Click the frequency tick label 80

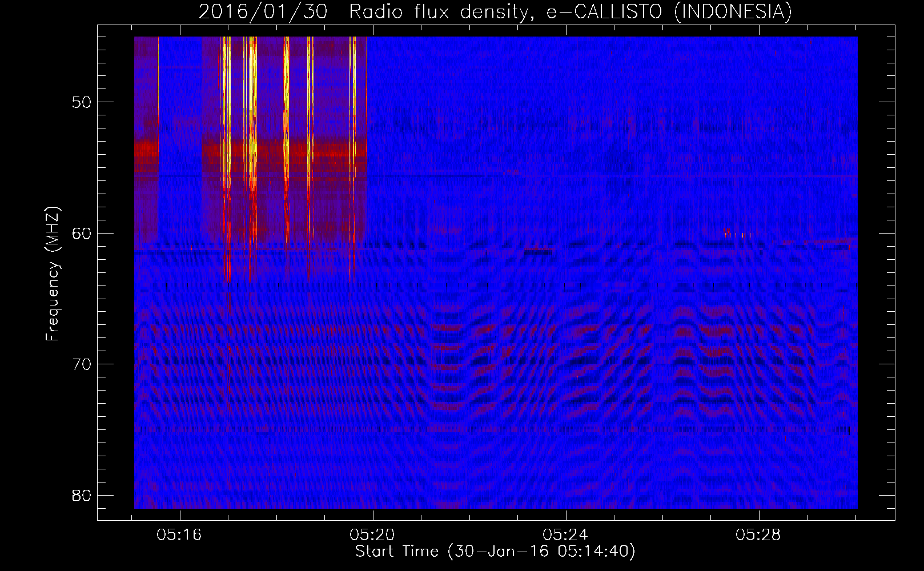tap(82, 495)
